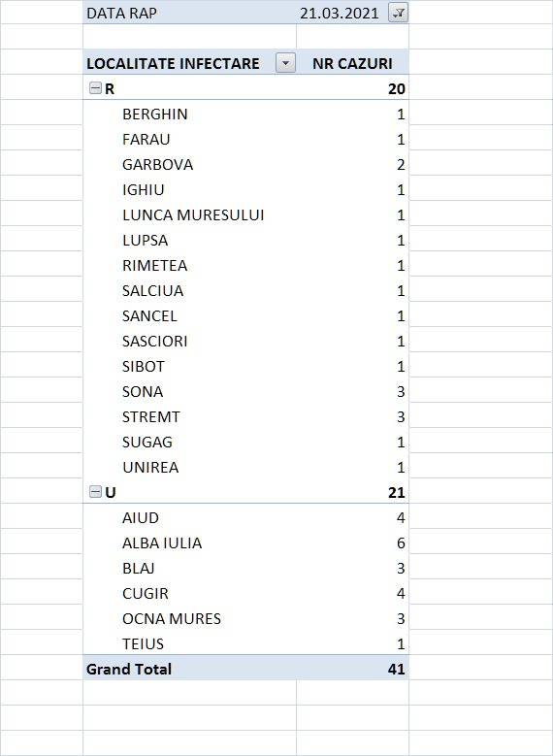Select the GARBOVA row label
Screen dimensions: 553x756
[158, 164]
